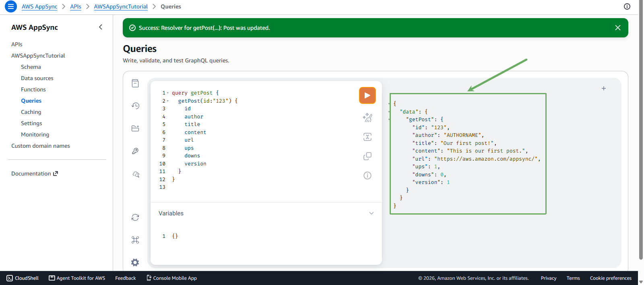Add new query tab with plus icon
Image resolution: width=644 pixels, height=285 pixels.
click(x=604, y=89)
